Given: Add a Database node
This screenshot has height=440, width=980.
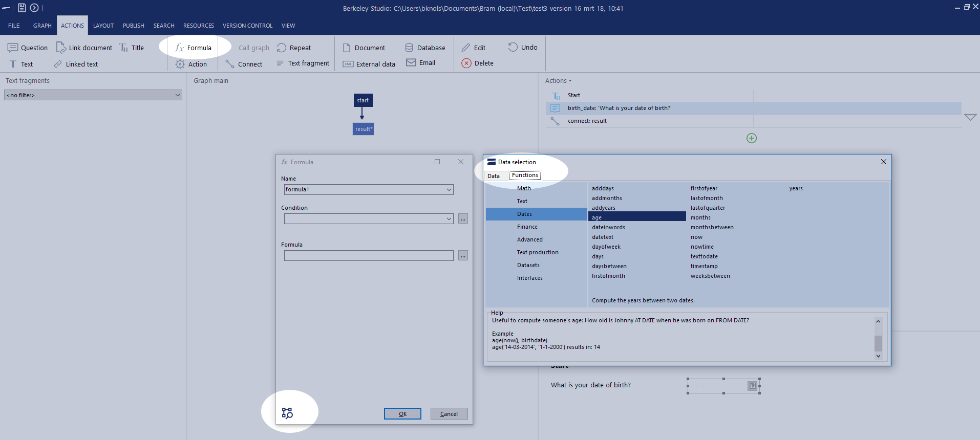Looking at the screenshot, I should click(425, 48).
